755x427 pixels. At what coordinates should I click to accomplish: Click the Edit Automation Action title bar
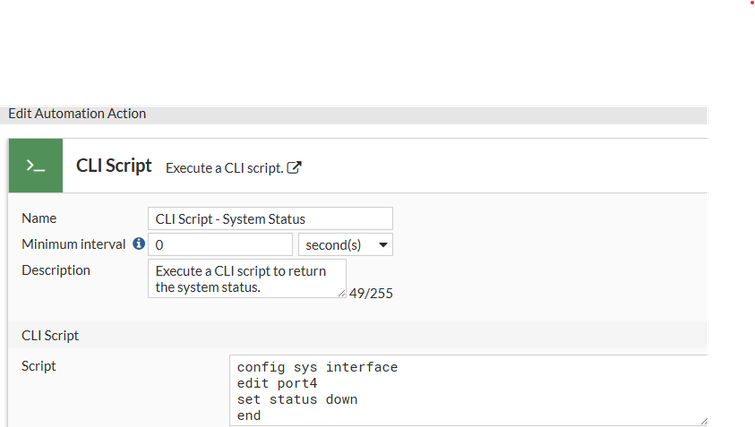coord(77,114)
